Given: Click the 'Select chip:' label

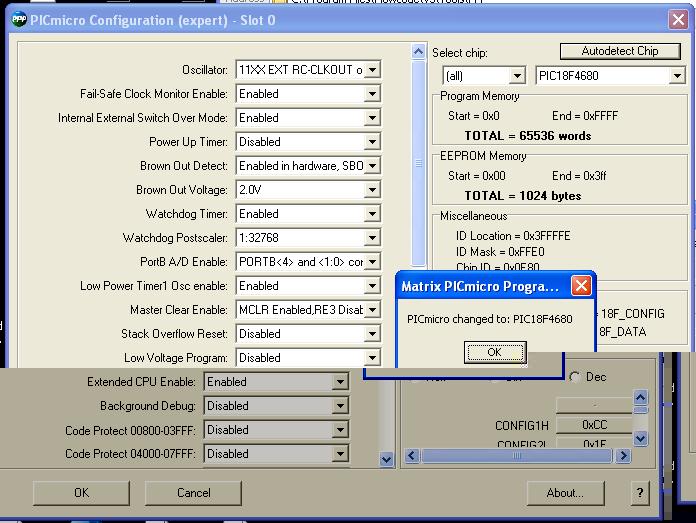Looking at the screenshot, I should [x=460, y=53].
